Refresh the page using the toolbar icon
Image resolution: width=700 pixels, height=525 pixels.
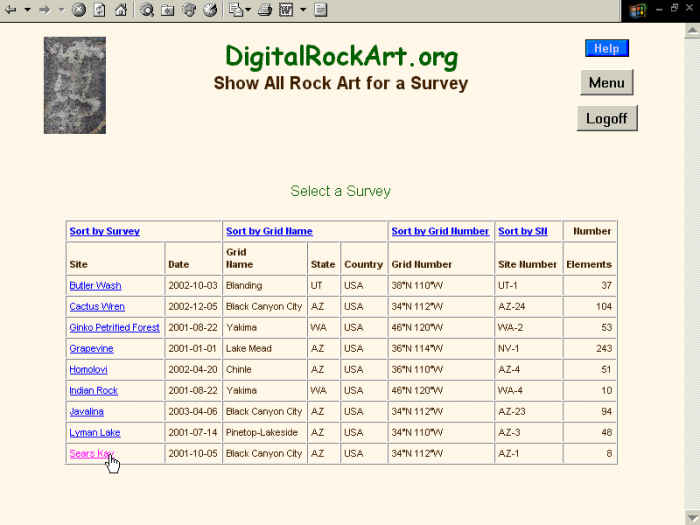(x=99, y=10)
